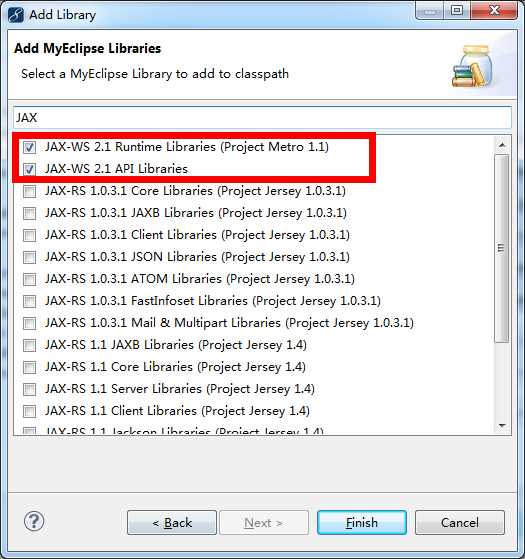Select 'JAX-RS 1.0.3.1 JSON Libraries' row text

pos(197,257)
